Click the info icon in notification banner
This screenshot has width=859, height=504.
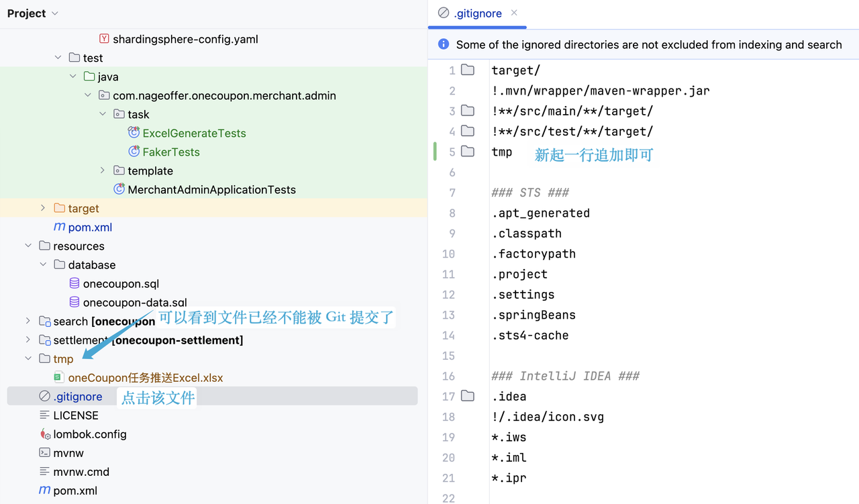click(x=444, y=44)
